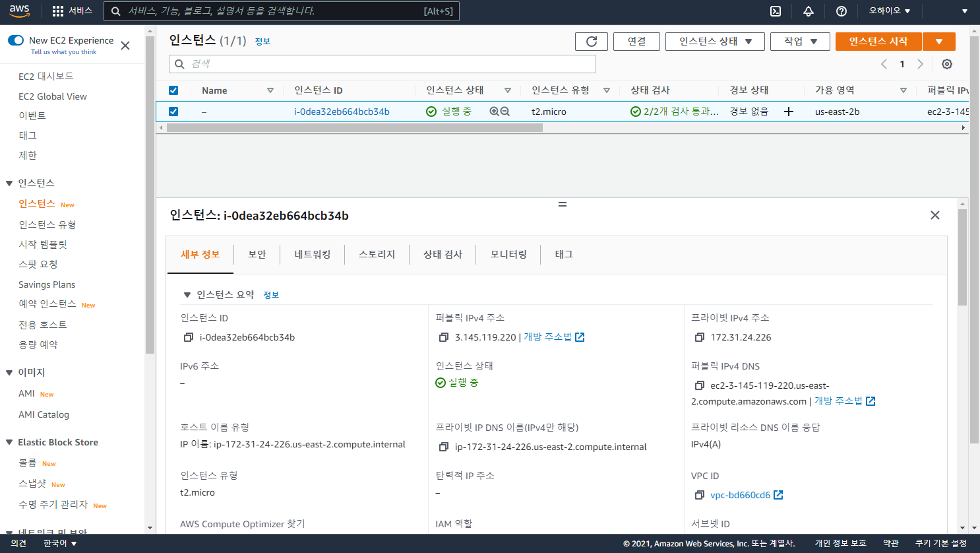The height and width of the screenshot is (553, 980).
Task: Click the details panel drag handle
Action: point(563,205)
